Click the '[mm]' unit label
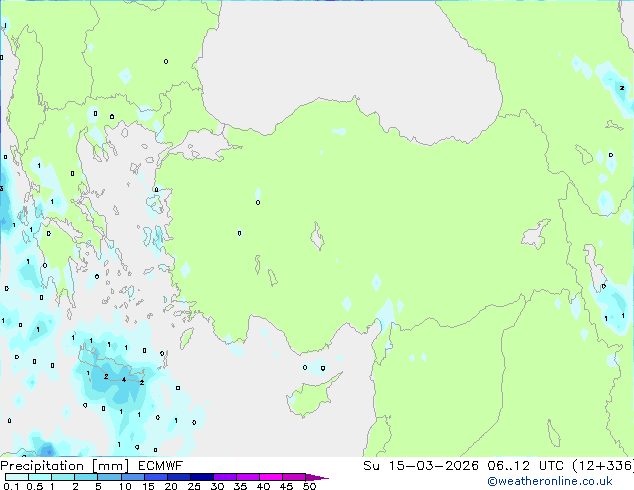Image resolution: width=634 pixels, height=490 pixels. pyautogui.click(x=110, y=466)
